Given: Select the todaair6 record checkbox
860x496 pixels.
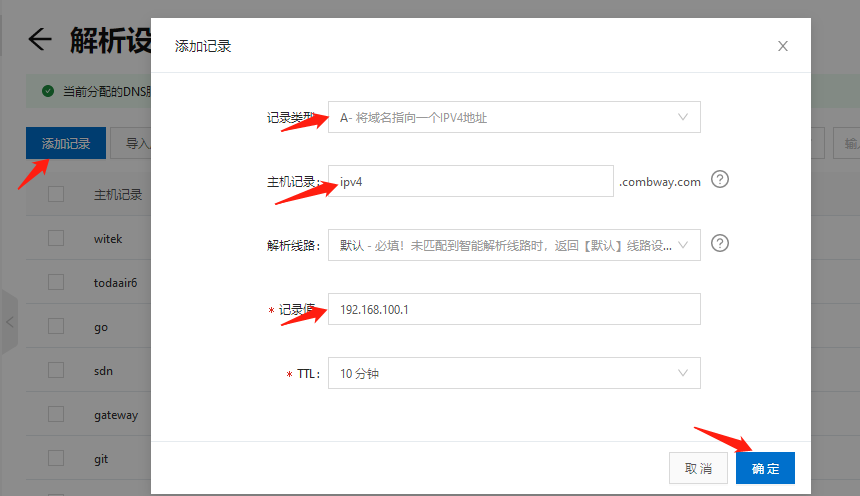Looking at the screenshot, I should 56,282.
